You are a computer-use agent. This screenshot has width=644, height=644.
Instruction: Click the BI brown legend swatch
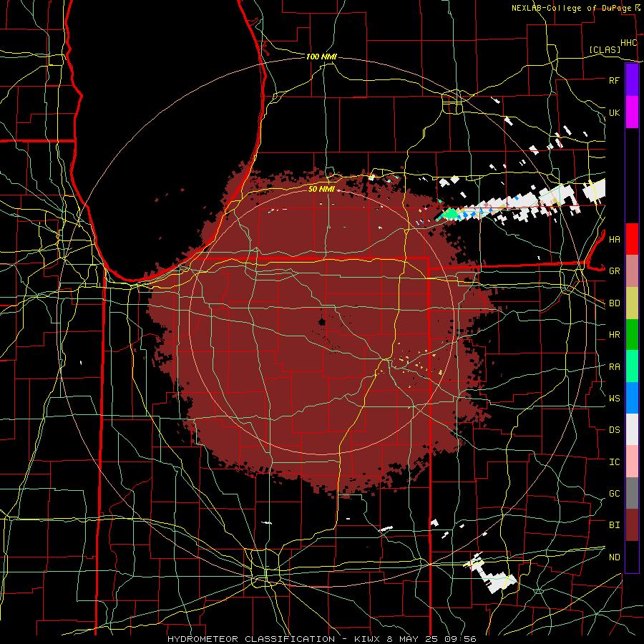(x=632, y=525)
